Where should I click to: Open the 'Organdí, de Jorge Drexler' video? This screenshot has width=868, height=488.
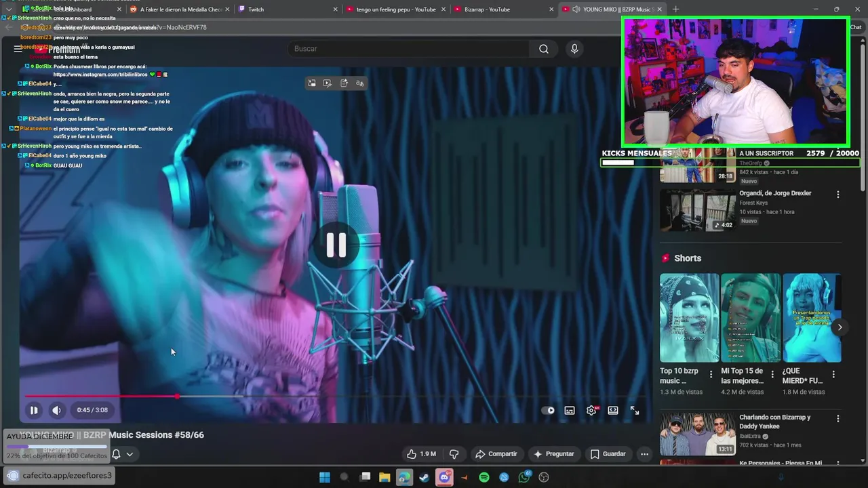[775, 193]
